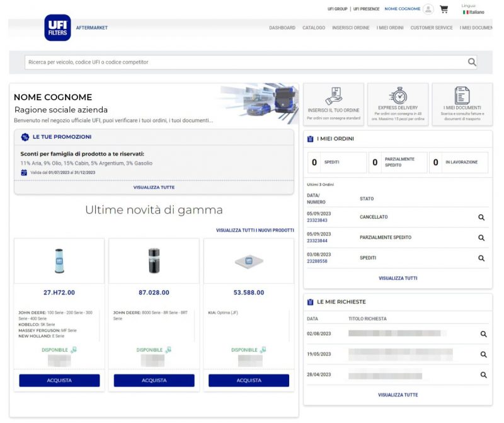Click Visualizza tutti i nuovi prodotti
Viewport: 504px width, 423px height.
click(255, 230)
